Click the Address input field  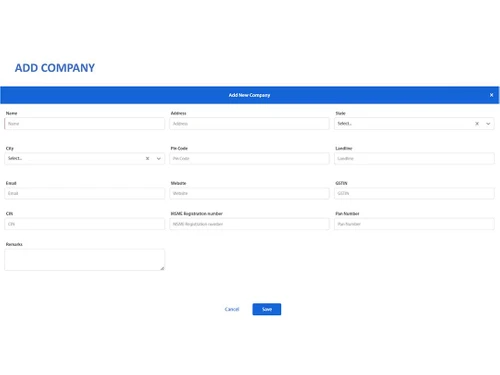[249, 124]
